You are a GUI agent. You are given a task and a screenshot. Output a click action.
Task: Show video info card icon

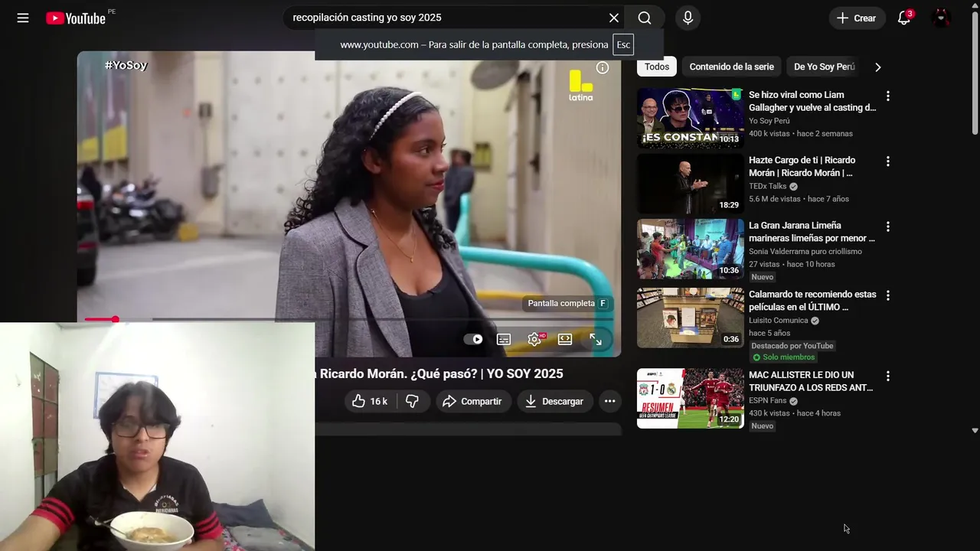tap(603, 68)
